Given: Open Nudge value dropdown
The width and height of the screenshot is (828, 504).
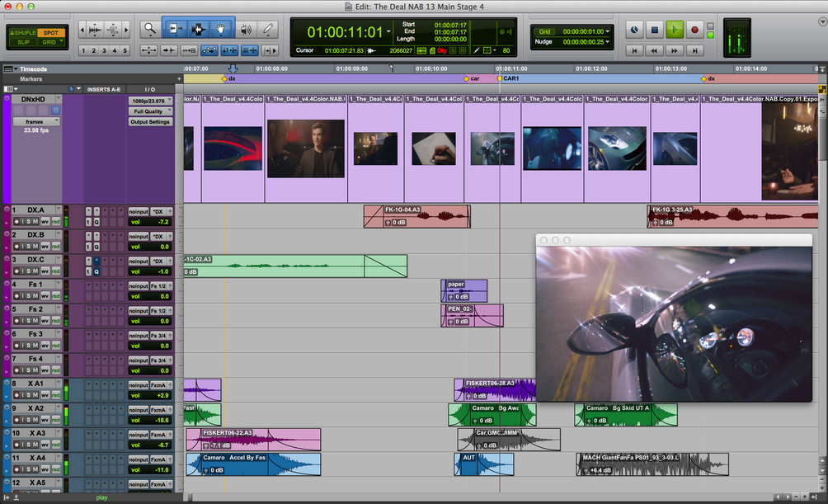Looking at the screenshot, I should pos(607,42).
